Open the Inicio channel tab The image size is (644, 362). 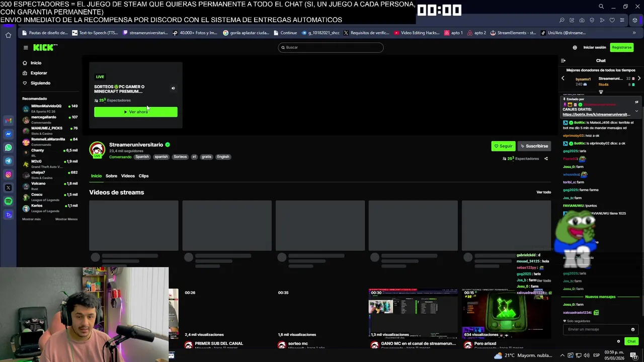point(96,176)
